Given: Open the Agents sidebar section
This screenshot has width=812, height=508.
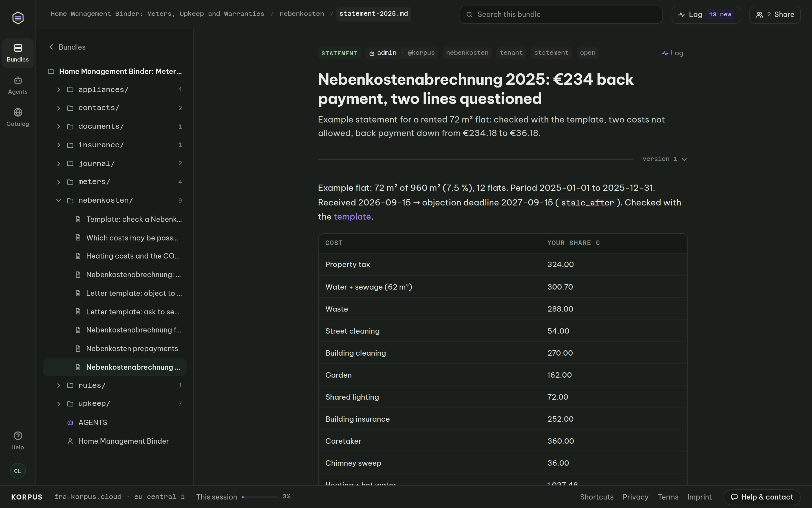Looking at the screenshot, I should pos(18,85).
